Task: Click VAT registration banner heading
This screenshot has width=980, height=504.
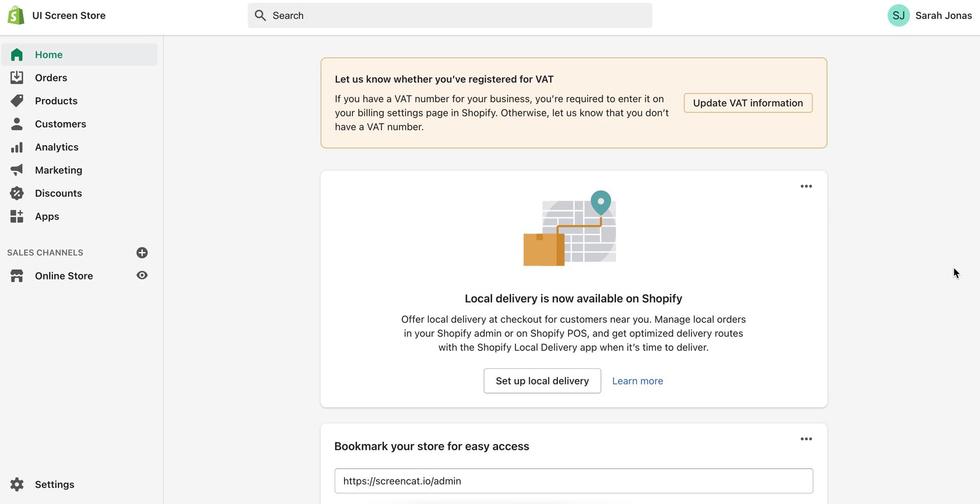Action: click(x=444, y=79)
